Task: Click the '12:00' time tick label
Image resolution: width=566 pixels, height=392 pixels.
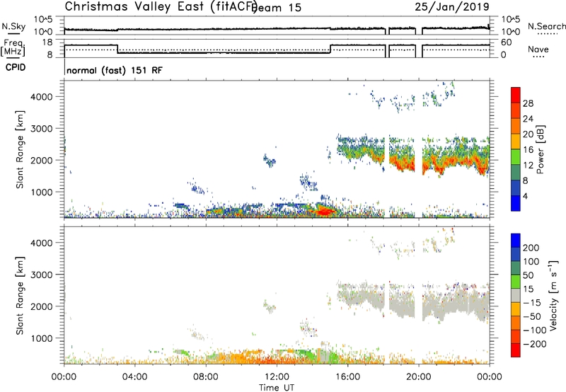Action: pos(277,377)
